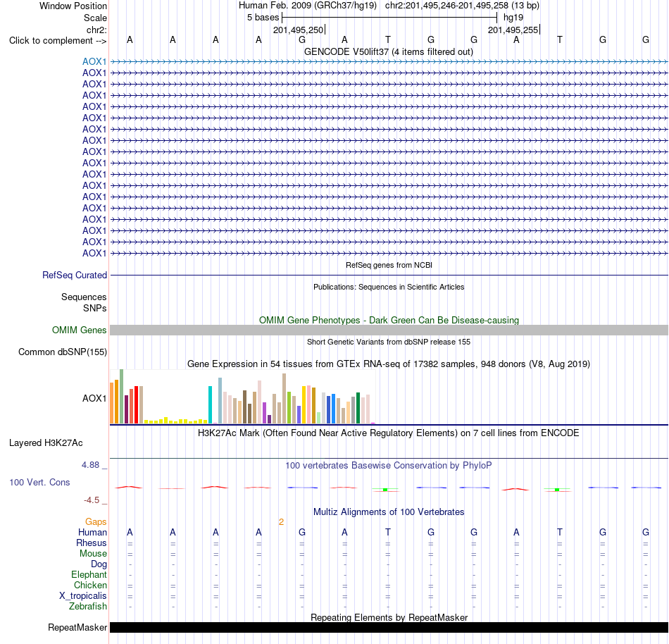Click the orange gap count '2'
Screen dimensions: 669x644
tap(281, 522)
